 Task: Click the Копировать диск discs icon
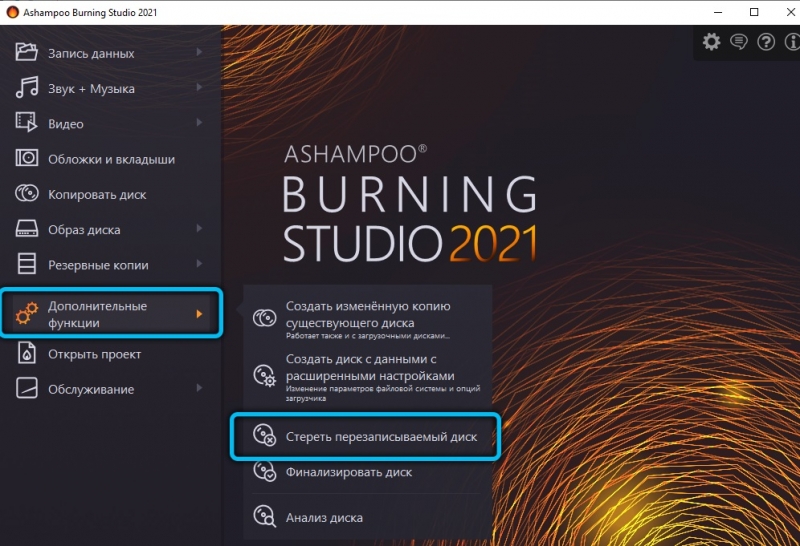[x=27, y=193]
